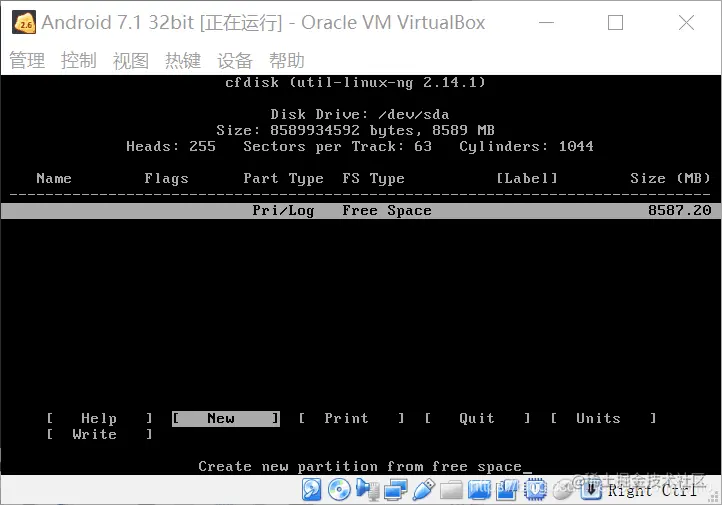
Task: Click the Size: 8589934592 bytes text
Action: [314, 130]
